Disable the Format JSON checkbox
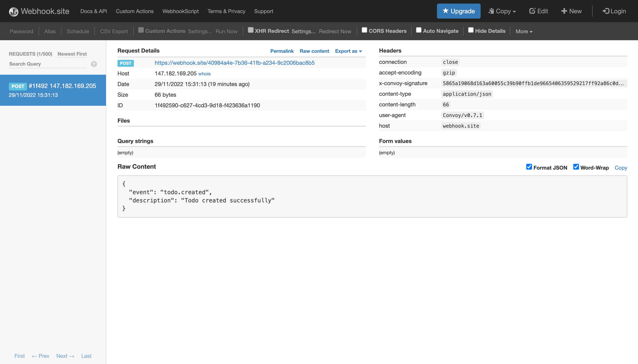 point(529,167)
